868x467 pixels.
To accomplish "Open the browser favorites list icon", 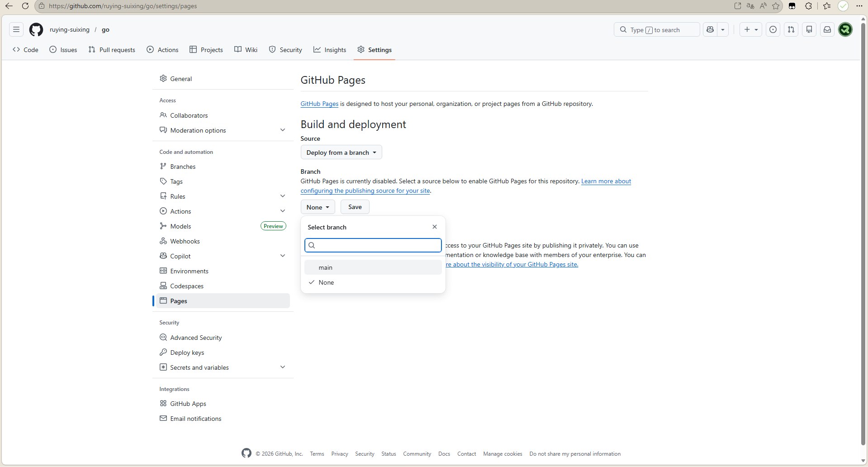I will [x=827, y=6].
